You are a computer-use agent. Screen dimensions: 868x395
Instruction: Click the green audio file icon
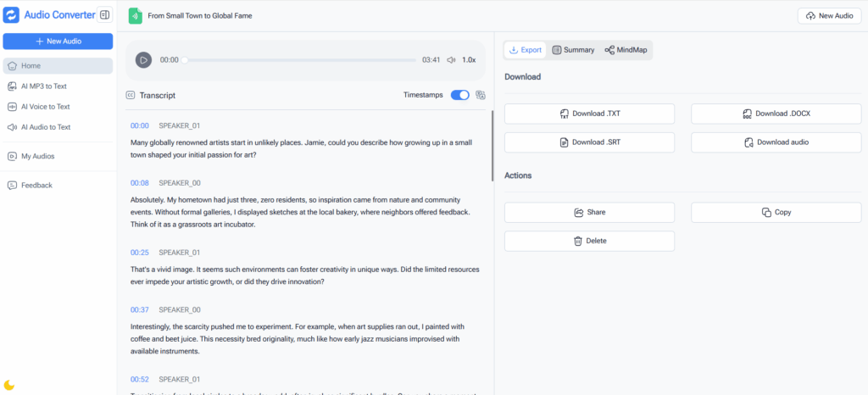click(135, 16)
